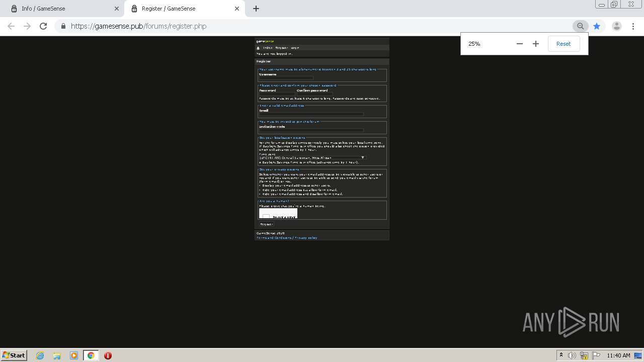Click the network connection tray icon
This screenshot has width=644, height=362.
584,355
